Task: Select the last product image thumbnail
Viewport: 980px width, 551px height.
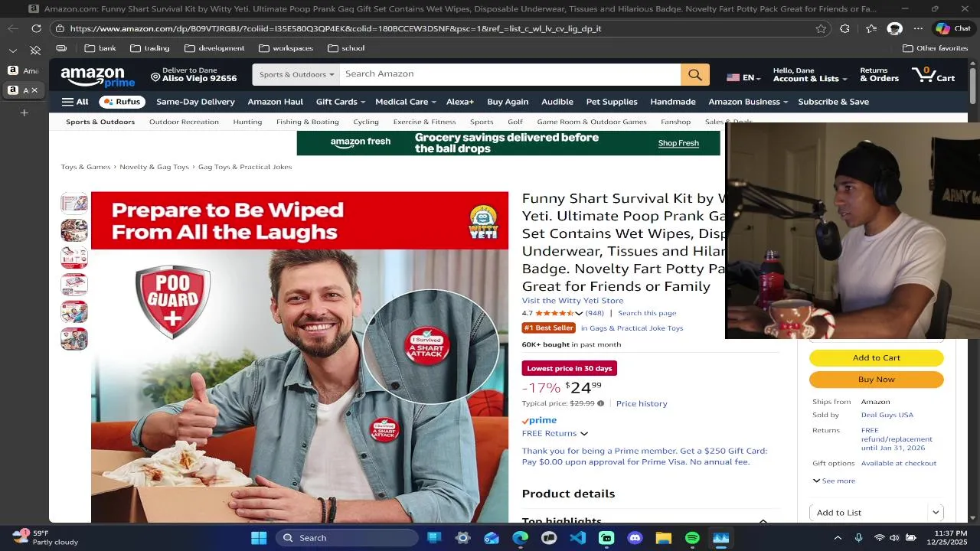Action: point(74,339)
